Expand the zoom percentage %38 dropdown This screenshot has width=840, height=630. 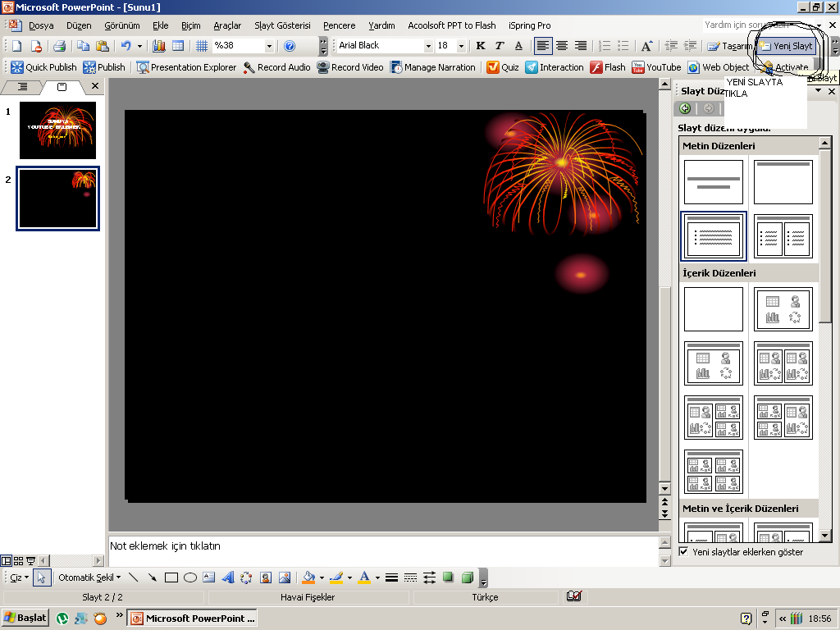[269, 46]
